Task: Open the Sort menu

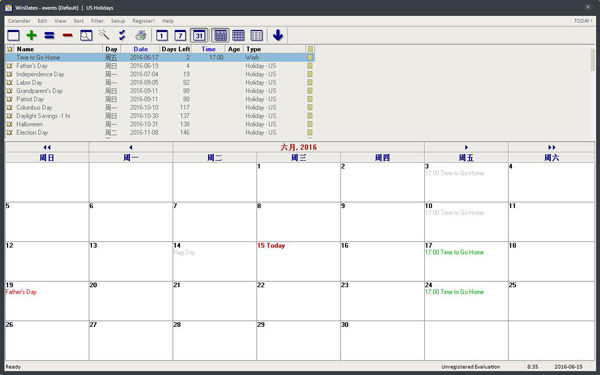Action: pyautogui.click(x=78, y=21)
